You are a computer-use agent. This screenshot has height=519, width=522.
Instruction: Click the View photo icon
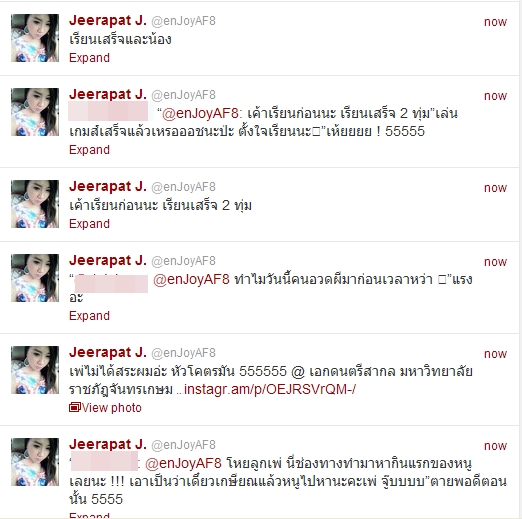click(75, 407)
